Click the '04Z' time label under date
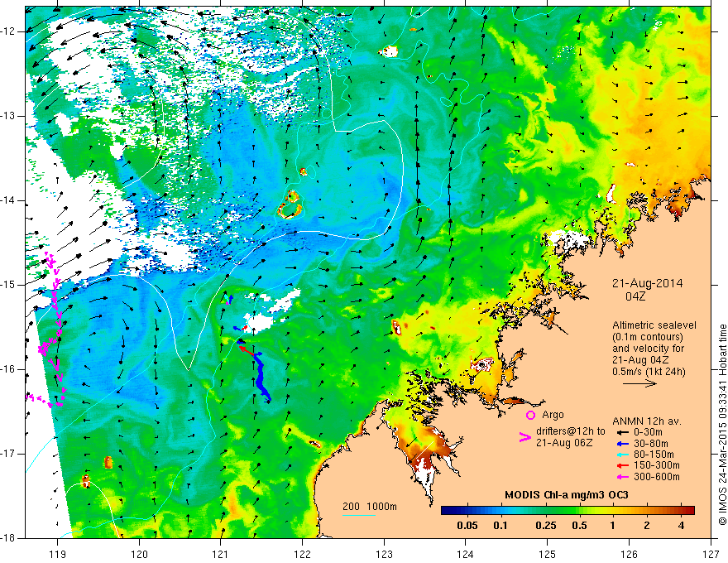The image size is (728, 563). pyautogui.click(x=635, y=296)
